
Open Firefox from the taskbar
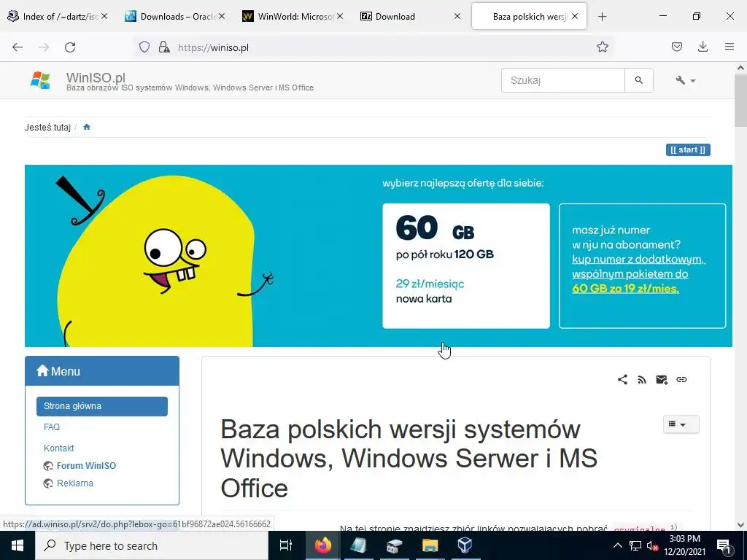click(322, 545)
